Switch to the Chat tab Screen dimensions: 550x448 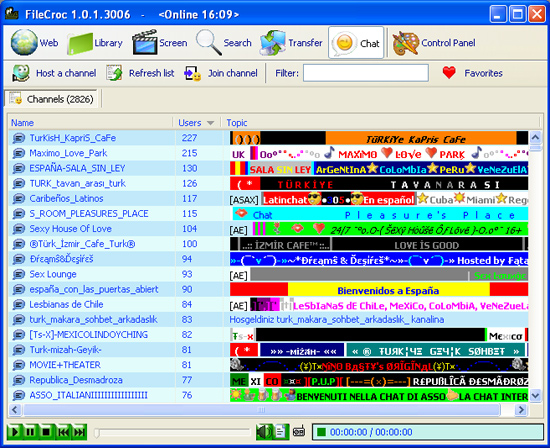pyautogui.click(x=356, y=43)
